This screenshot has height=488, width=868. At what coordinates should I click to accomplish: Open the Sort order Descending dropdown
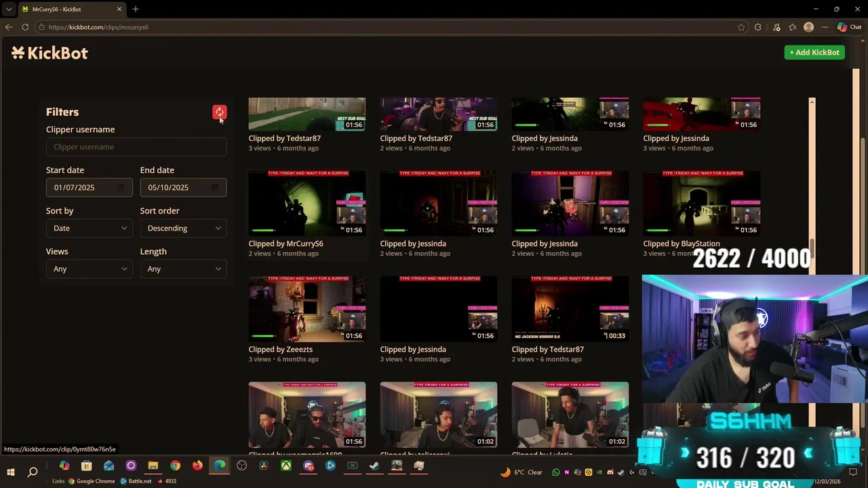coord(183,228)
